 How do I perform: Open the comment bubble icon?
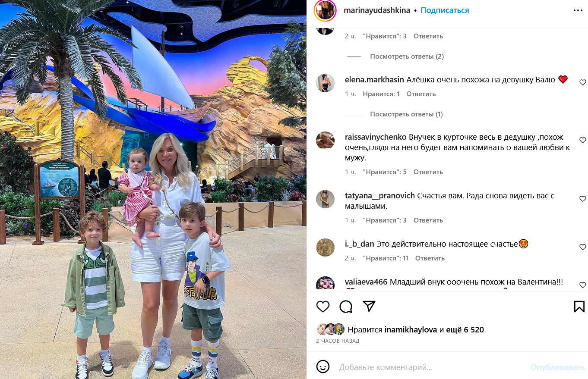[346, 307]
